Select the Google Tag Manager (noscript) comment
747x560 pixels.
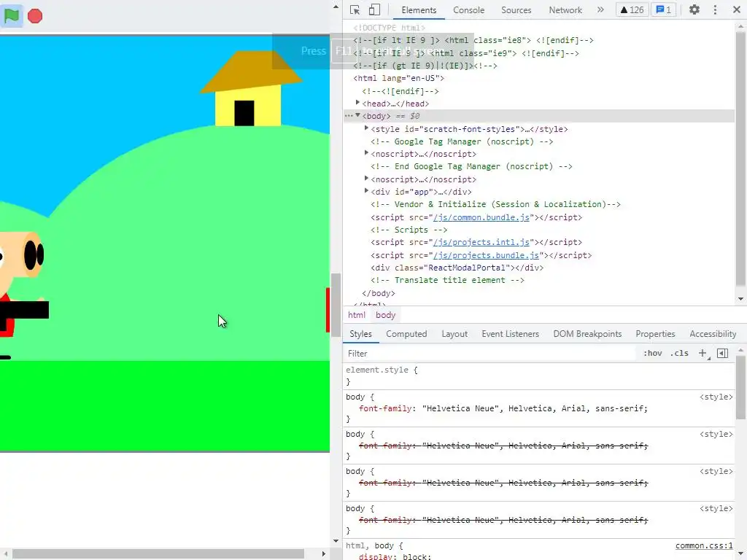pyautogui.click(x=462, y=141)
